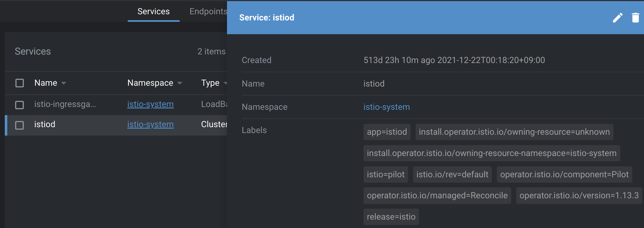The width and height of the screenshot is (644, 228).
Task: Click the Cluster type cell in istiod row
Action: (x=214, y=124)
